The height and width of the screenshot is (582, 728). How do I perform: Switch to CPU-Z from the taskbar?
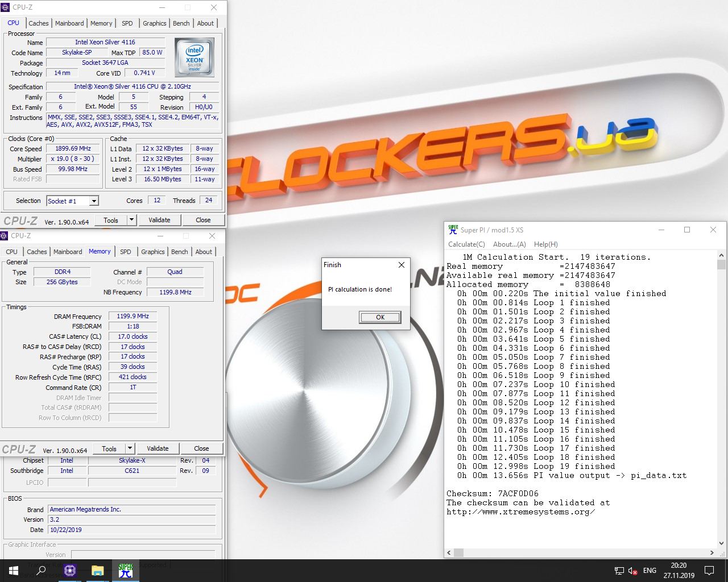(x=70, y=571)
